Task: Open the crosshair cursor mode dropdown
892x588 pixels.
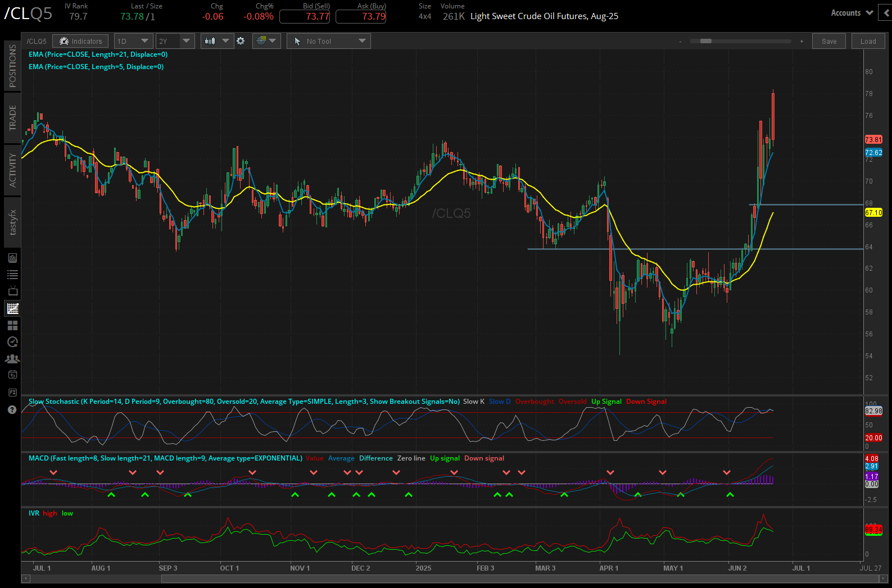Action: click(x=266, y=41)
